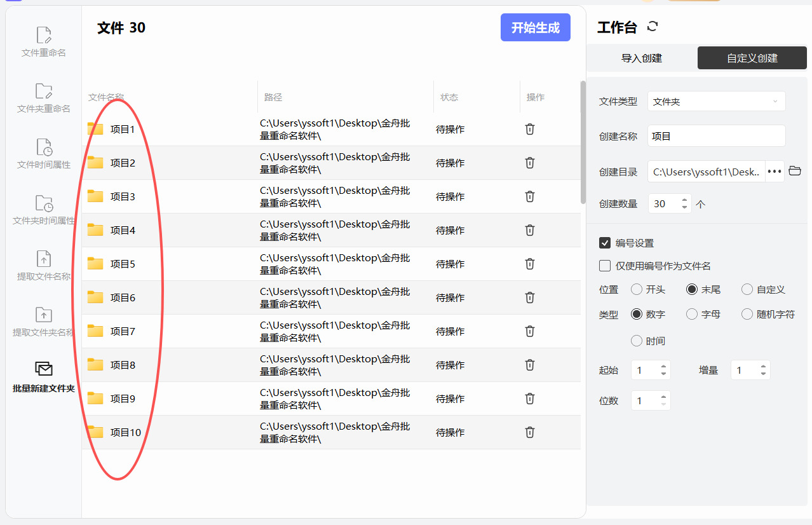Switch to the 导入创建 tab
812x525 pixels.
(x=642, y=58)
